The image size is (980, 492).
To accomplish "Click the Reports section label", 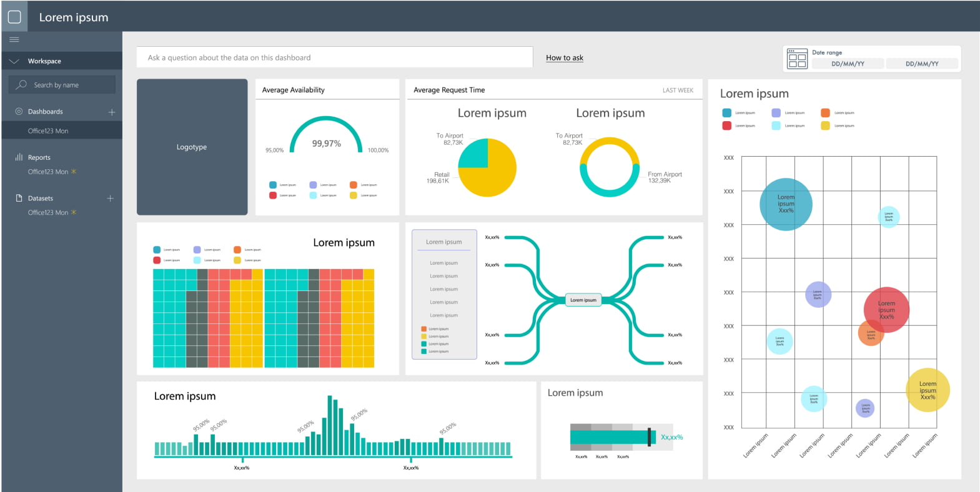I will coord(39,157).
